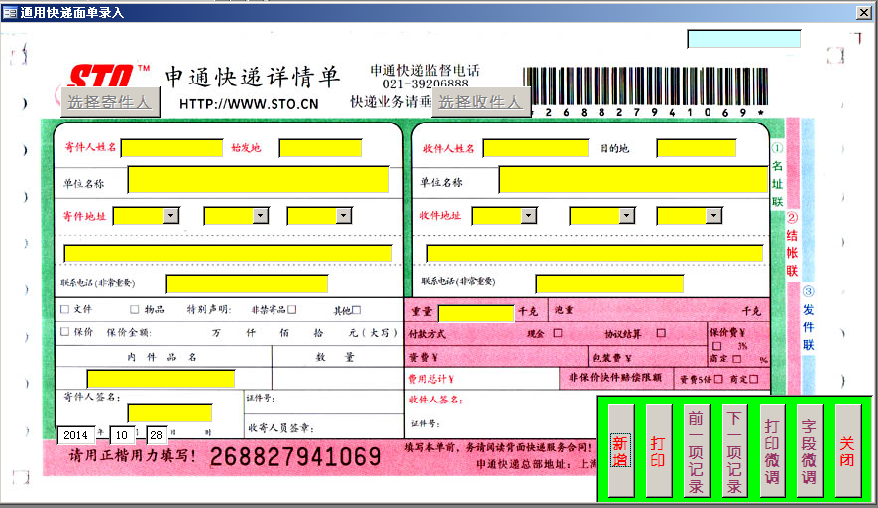The width and height of the screenshot is (878, 508).
Task: Click the window icon in title bar
Action: [10, 12]
